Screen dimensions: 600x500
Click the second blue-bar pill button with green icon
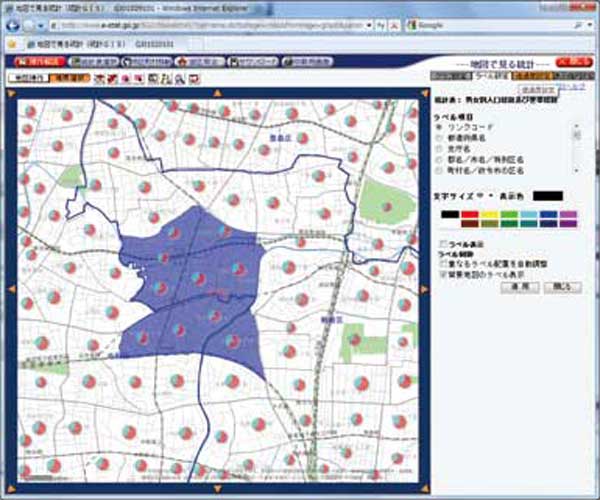[95, 62]
